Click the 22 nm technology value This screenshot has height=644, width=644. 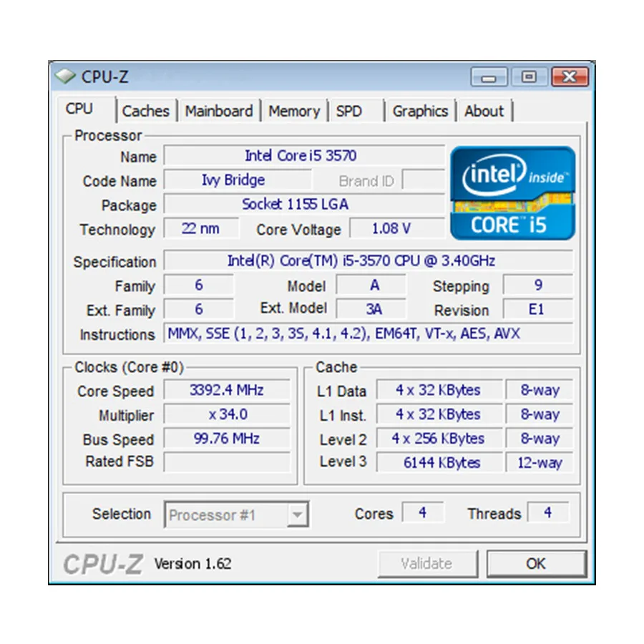click(x=201, y=228)
